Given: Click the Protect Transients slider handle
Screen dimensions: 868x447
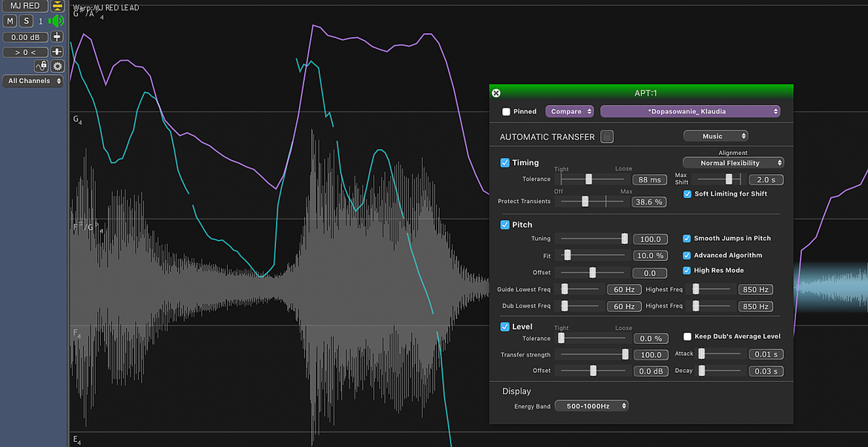Looking at the screenshot, I should pyautogui.click(x=585, y=202).
